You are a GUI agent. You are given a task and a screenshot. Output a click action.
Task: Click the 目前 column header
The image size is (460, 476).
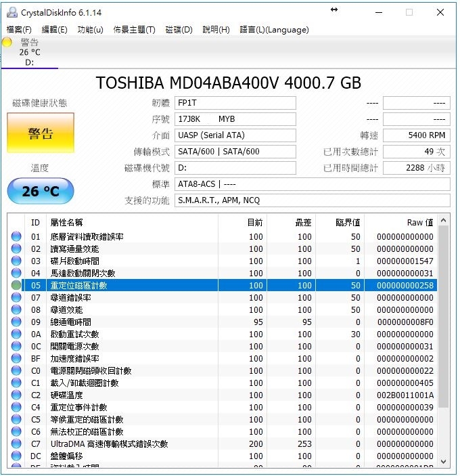pyautogui.click(x=242, y=223)
